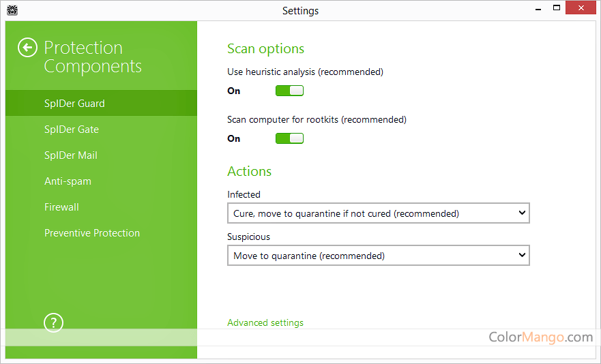Turn off scan computer for rootkits
The image size is (601, 364).
click(289, 138)
